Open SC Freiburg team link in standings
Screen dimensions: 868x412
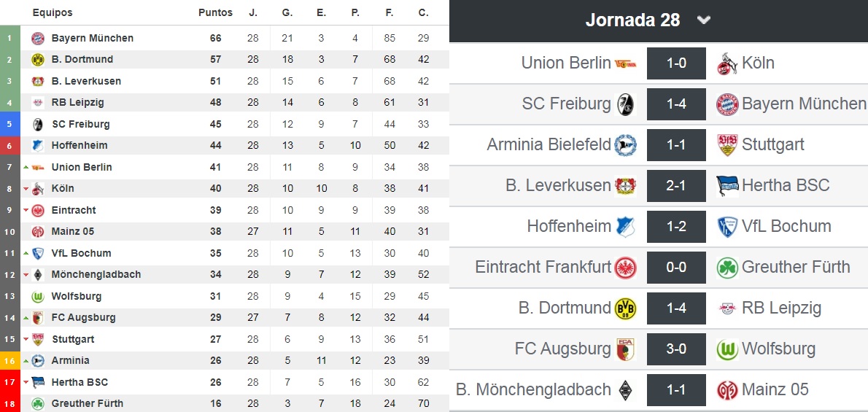(x=81, y=124)
